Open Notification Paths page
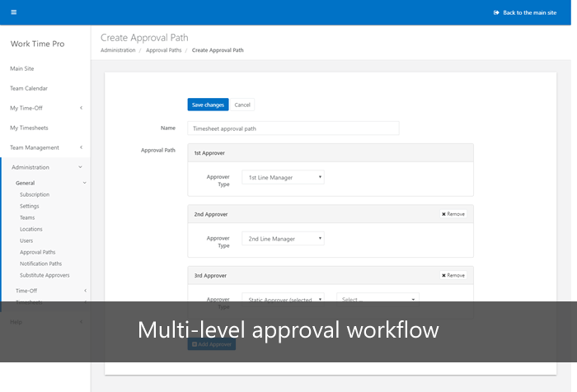The width and height of the screenshot is (577, 392). pyautogui.click(x=41, y=264)
